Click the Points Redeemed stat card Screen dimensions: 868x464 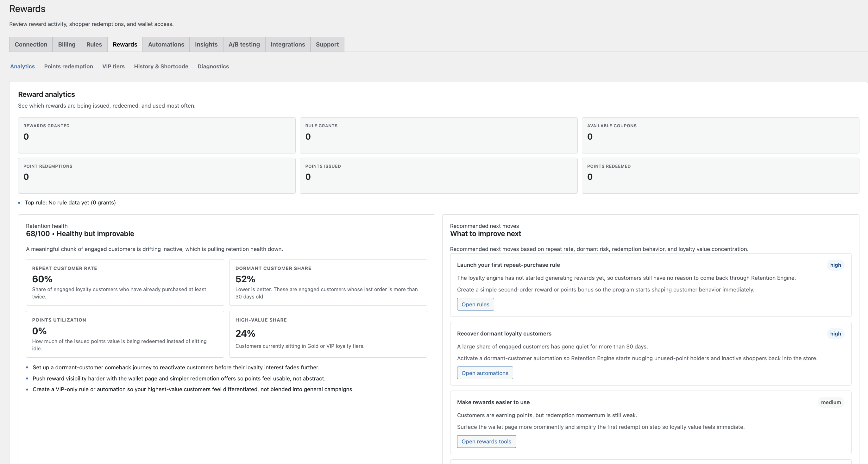tap(720, 176)
